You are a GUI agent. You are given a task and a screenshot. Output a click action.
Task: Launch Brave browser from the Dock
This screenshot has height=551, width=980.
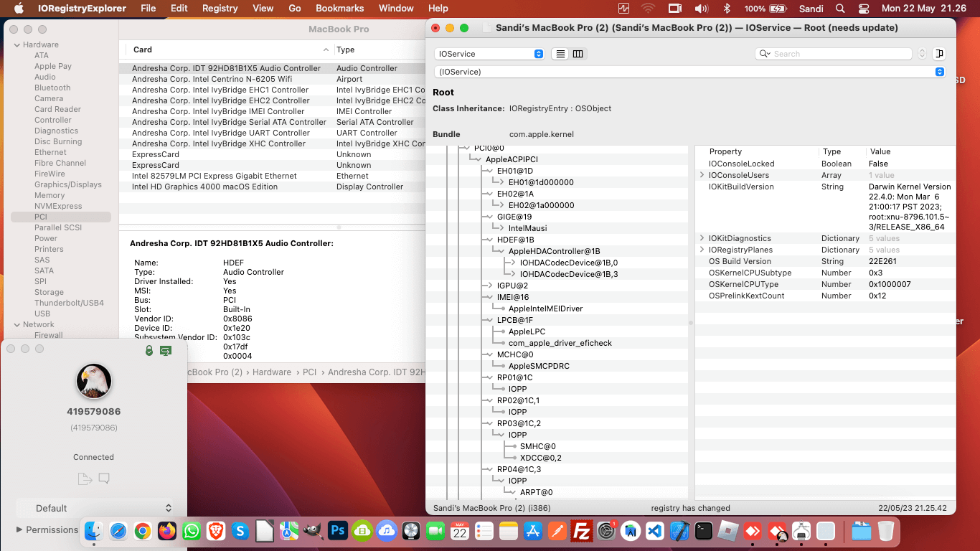click(x=215, y=531)
